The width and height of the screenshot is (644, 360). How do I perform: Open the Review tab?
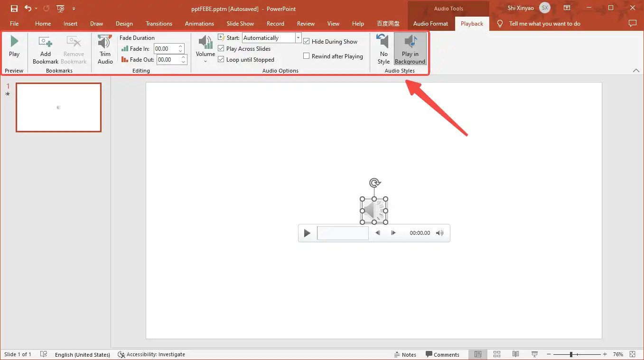point(306,24)
